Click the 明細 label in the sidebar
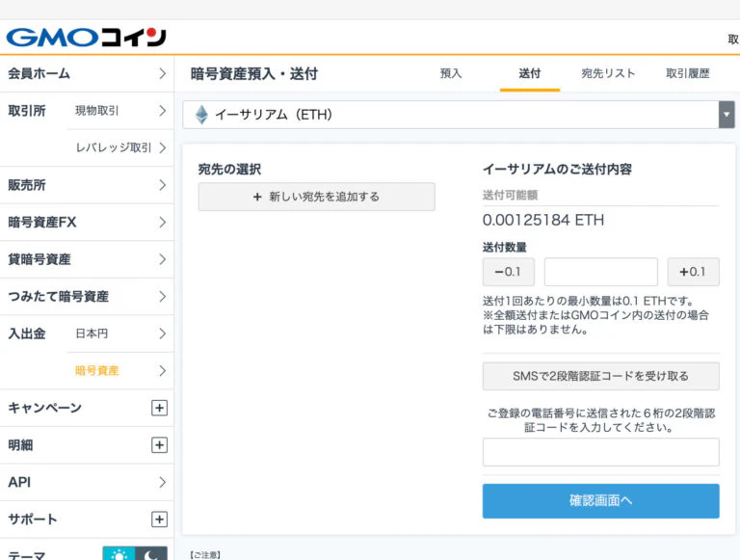The image size is (740, 560). (20, 444)
